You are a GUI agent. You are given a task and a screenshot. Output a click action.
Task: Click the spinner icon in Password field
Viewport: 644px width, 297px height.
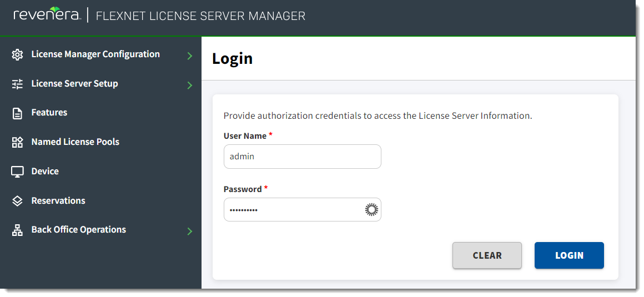[371, 209]
